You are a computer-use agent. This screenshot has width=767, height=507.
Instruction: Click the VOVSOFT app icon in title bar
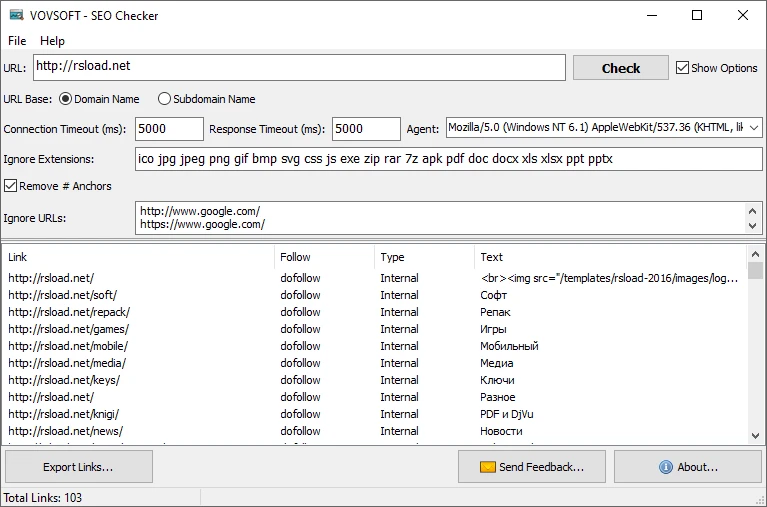pos(16,16)
